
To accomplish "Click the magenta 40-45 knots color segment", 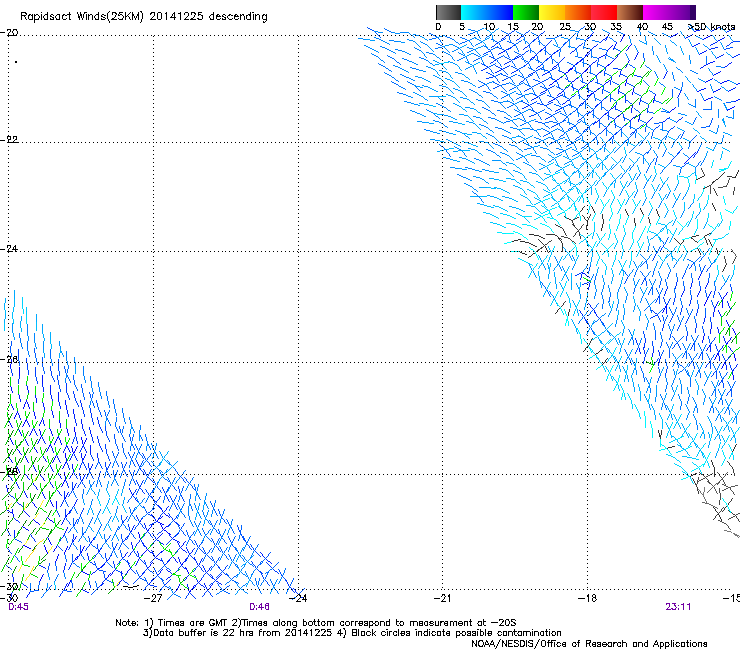I will coord(656,12).
